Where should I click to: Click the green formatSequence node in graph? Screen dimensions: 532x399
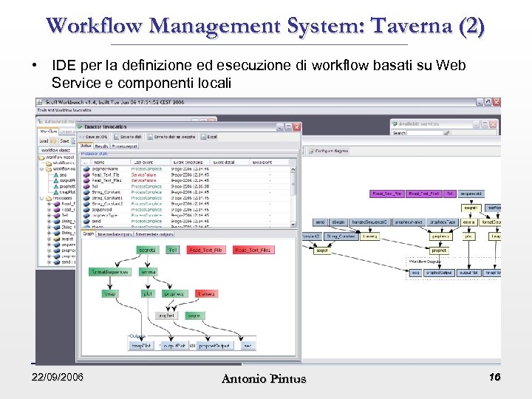tap(109, 272)
